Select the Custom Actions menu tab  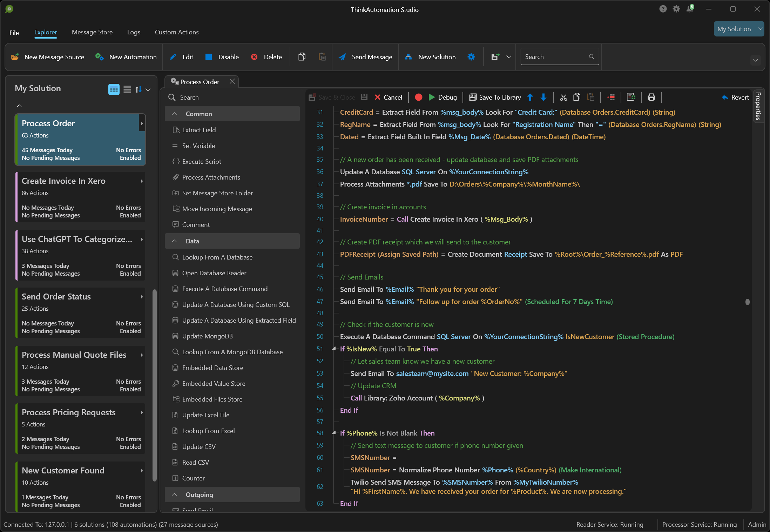click(x=176, y=32)
